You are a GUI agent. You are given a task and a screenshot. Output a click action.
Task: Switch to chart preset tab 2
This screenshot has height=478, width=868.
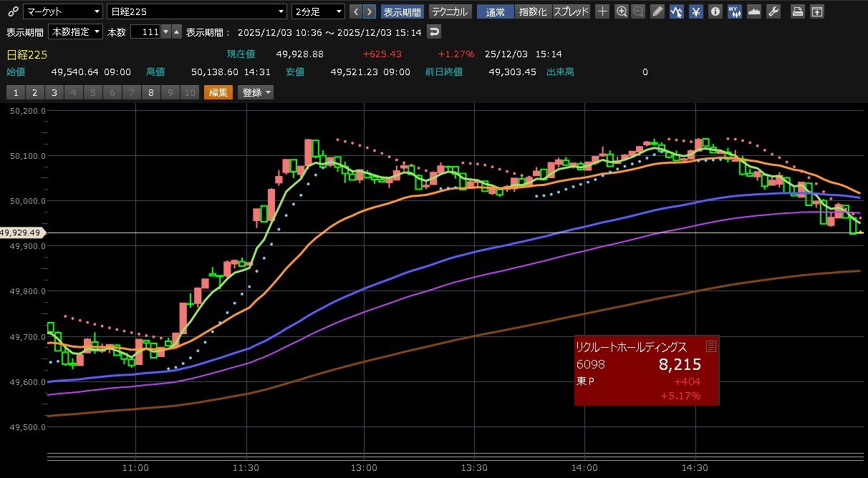pyautogui.click(x=34, y=92)
